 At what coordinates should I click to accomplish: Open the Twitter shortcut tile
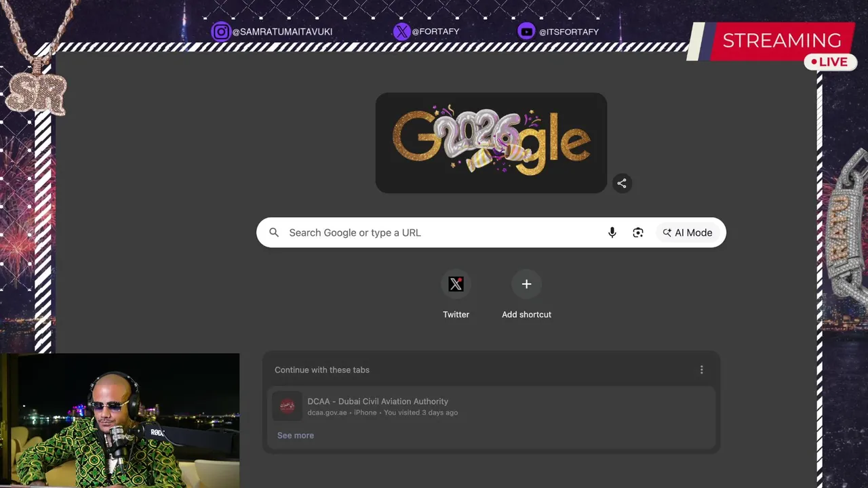[x=456, y=284]
